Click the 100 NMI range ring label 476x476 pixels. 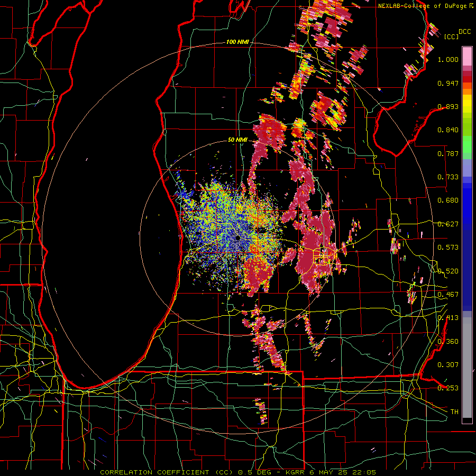click(x=237, y=42)
